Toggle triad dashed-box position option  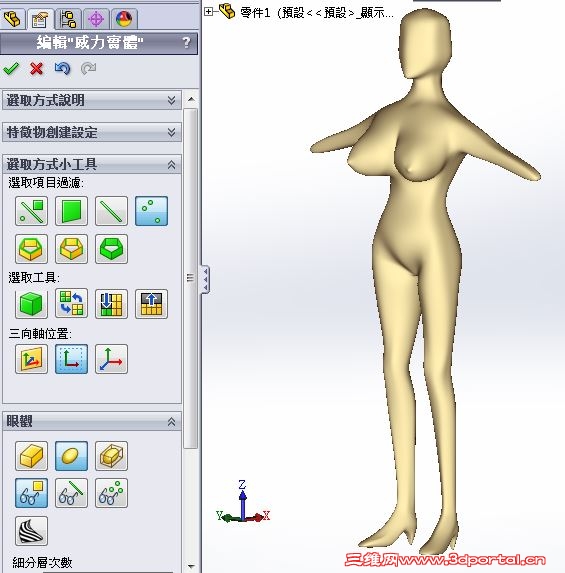coord(71,359)
